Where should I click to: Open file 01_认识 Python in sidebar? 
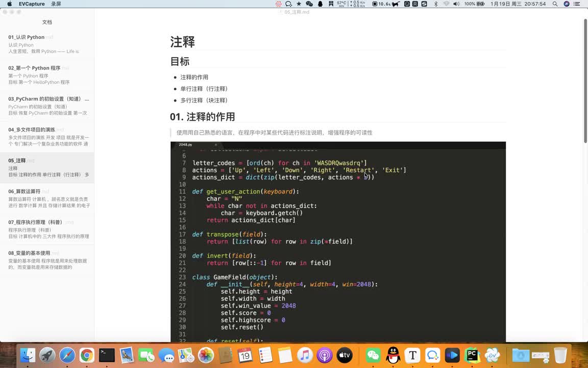click(x=47, y=44)
